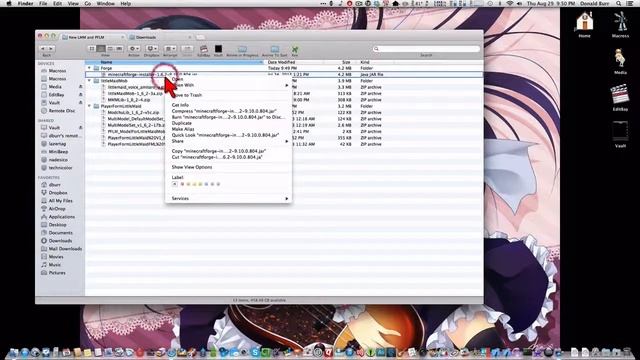Expand the Services submenu
The image size is (640, 360).
(x=228, y=198)
